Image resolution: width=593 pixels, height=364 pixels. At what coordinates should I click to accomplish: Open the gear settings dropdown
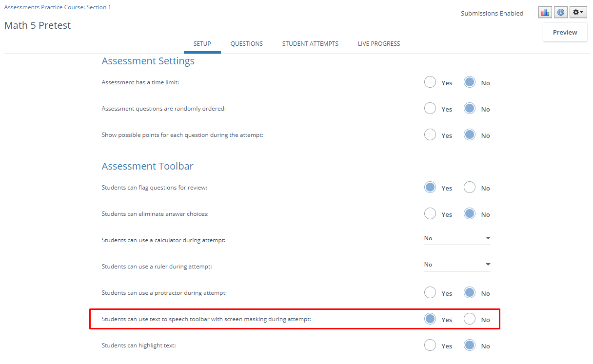click(578, 12)
